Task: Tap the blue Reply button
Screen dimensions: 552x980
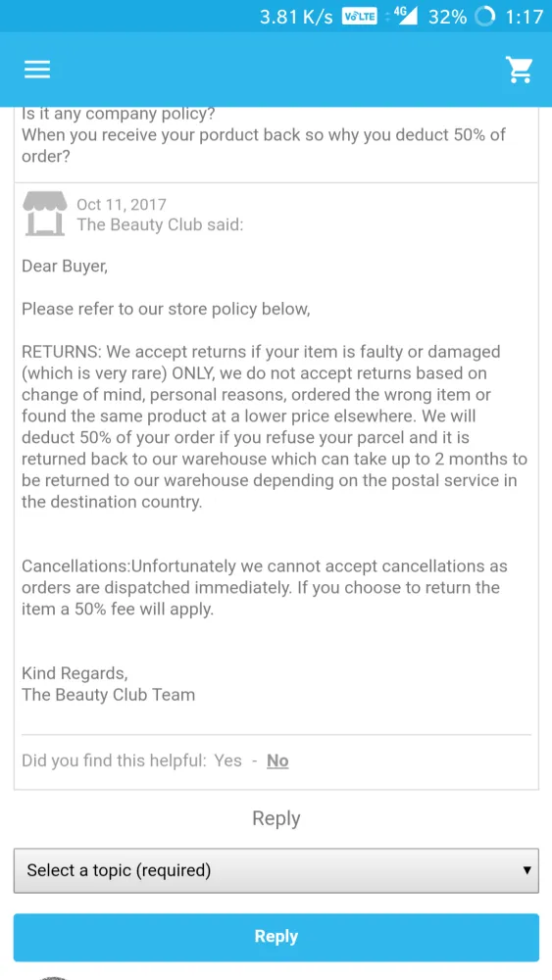Action: [276, 937]
